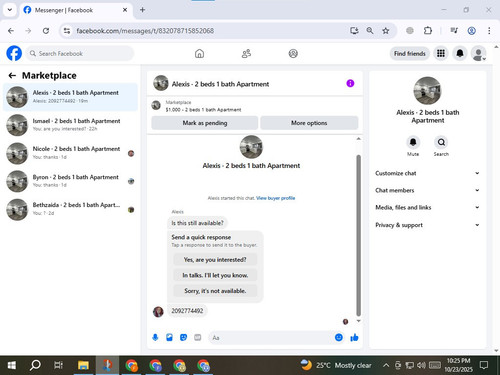The width and height of the screenshot is (500, 375).
Task: Open View buyer profile link
Action: click(275, 198)
